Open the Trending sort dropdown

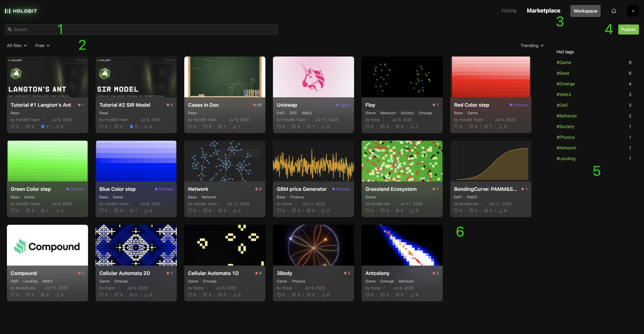(532, 45)
